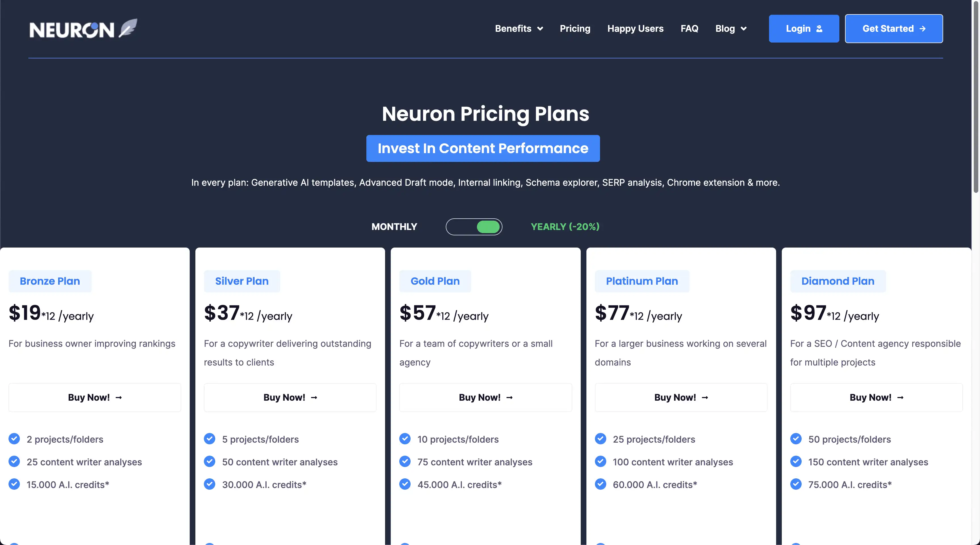
Task: Click checkmark icon beside 25 projects/folders
Action: (600, 439)
